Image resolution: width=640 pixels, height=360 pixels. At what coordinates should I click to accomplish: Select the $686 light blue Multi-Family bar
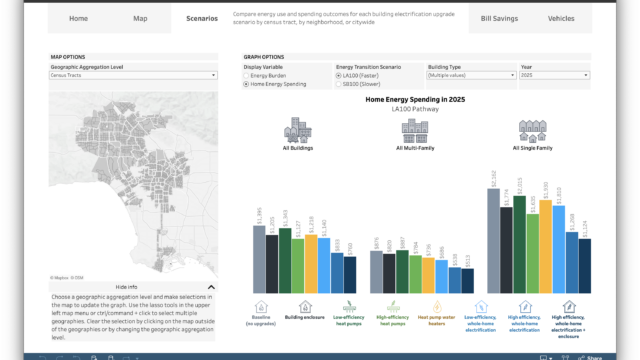tap(441, 277)
